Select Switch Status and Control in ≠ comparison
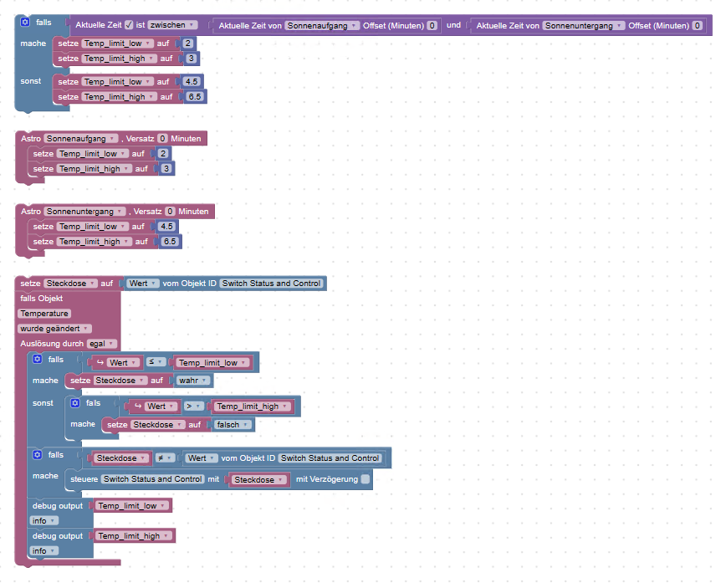 point(330,458)
